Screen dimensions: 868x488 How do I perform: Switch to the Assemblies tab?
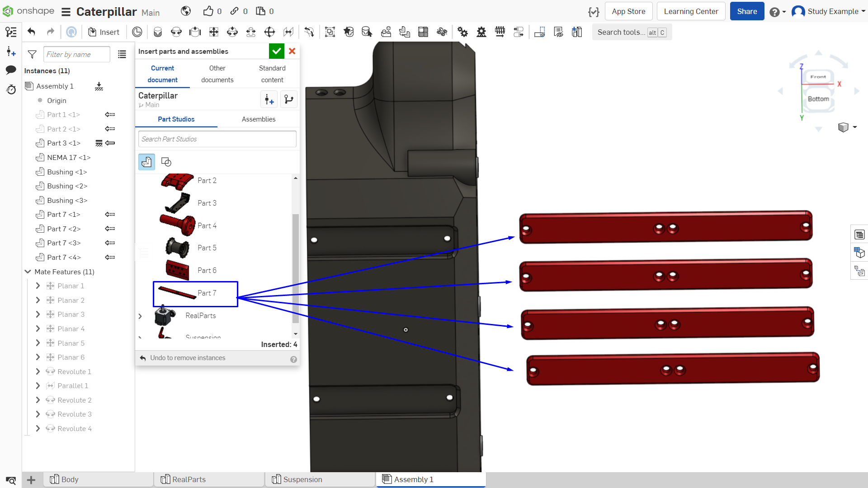[259, 119]
